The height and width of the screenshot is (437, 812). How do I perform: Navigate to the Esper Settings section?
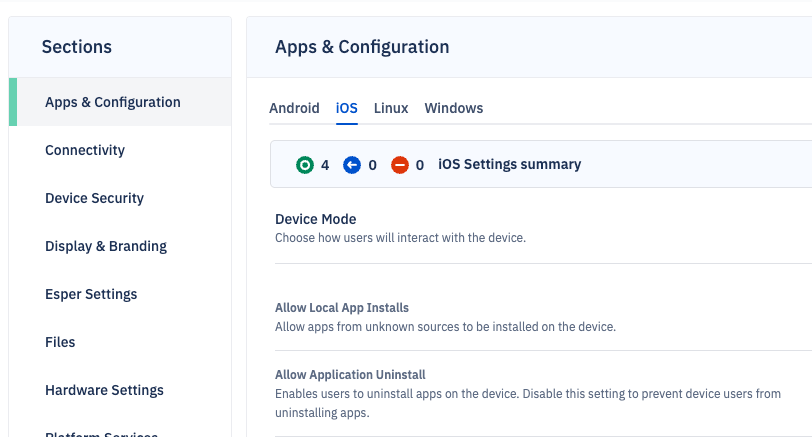point(91,294)
